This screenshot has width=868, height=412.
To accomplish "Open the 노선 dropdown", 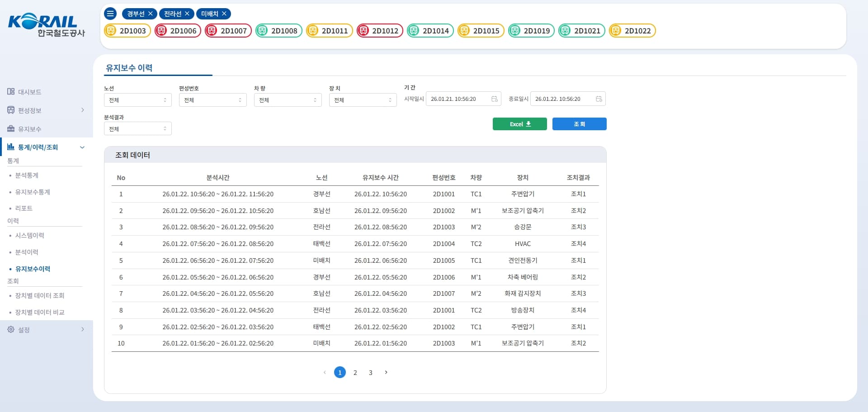I will click(137, 100).
